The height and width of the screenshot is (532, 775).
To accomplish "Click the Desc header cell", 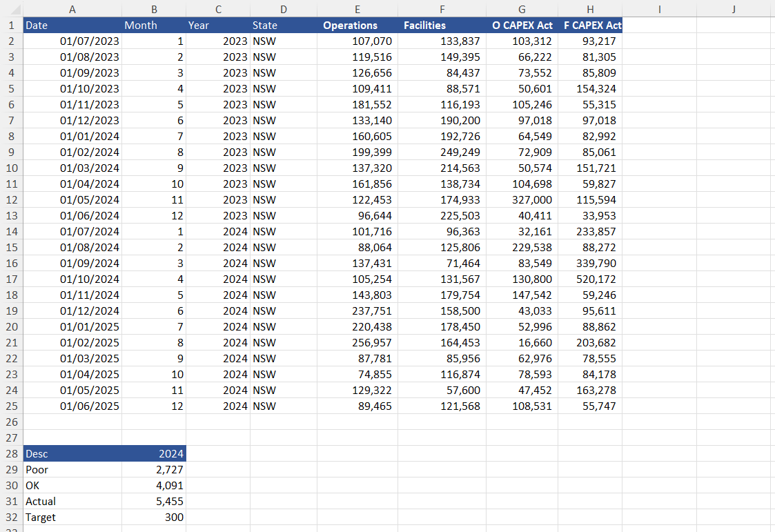I will (72, 454).
